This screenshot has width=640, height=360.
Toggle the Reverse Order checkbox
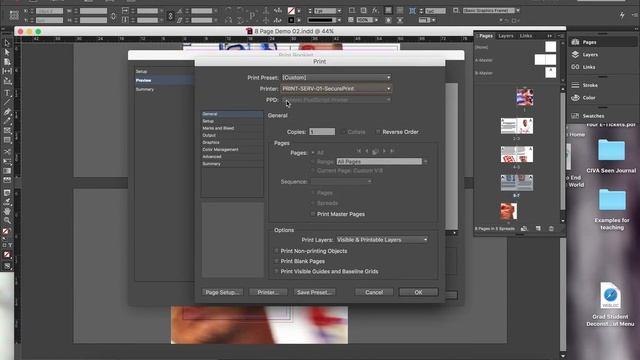pyautogui.click(x=378, y=132)
